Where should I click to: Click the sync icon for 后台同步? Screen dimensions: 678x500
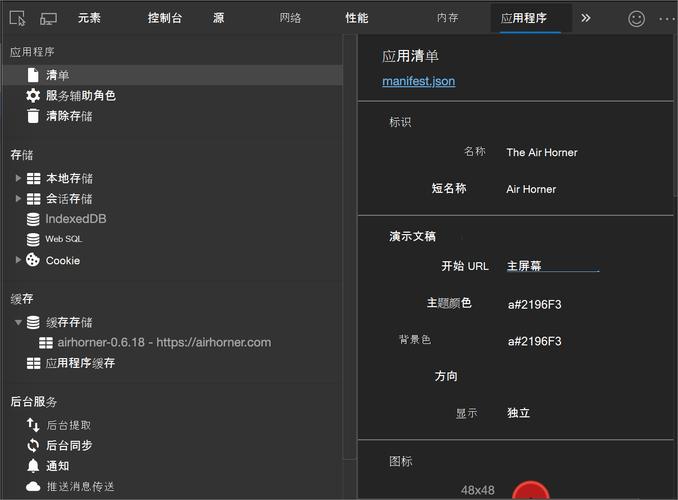33,445
